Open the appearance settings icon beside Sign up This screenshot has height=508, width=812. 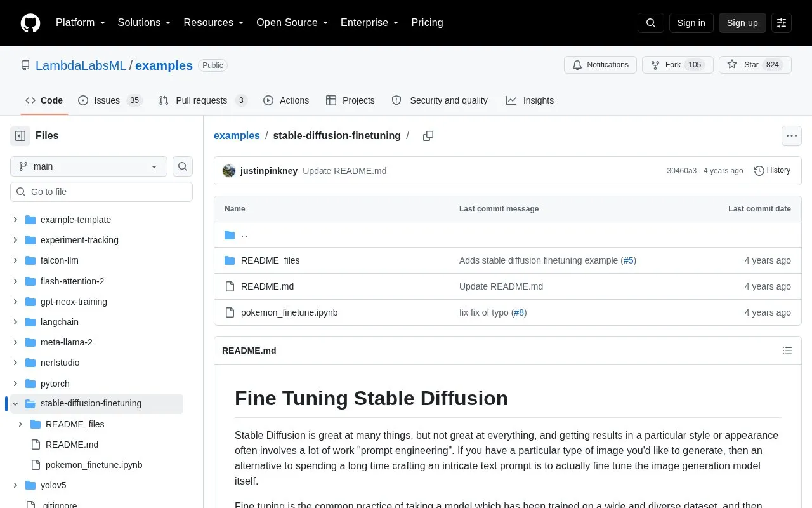click(x=782, y=23)
